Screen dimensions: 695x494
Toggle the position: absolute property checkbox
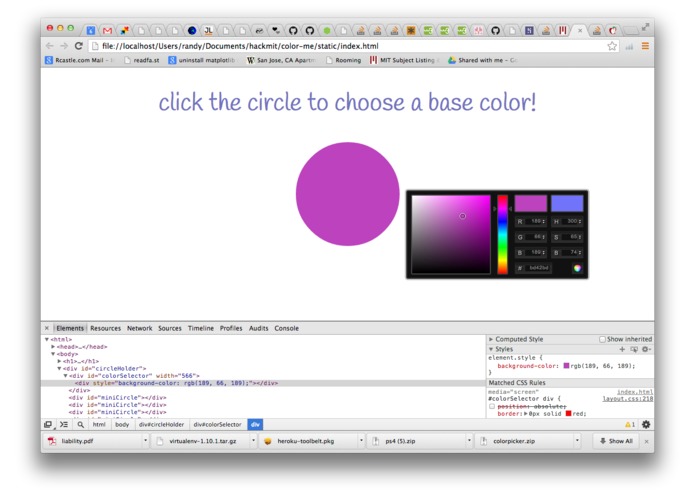tap(492, 406)
